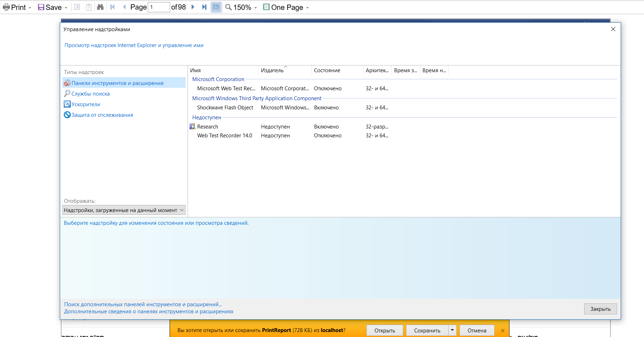Viewport: 644px width, 337px height.
Task: Click Отмена in the download bar
Action: tap(477, 330)
